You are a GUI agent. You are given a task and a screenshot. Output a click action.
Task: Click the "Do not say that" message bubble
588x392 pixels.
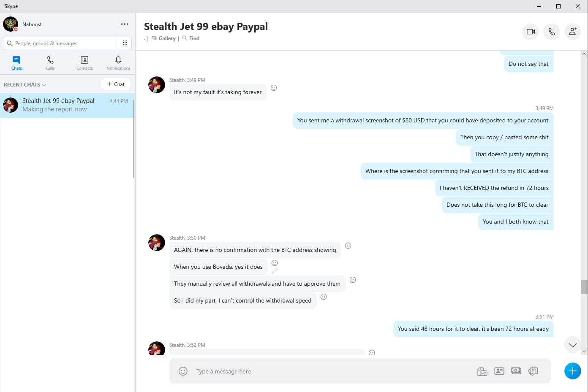point(528,64)
